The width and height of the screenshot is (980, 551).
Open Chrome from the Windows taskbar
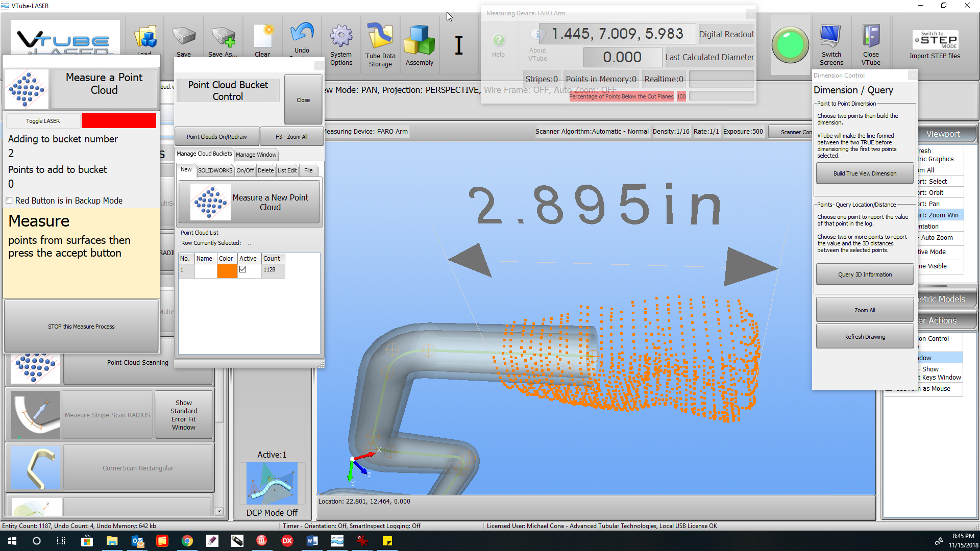coord(187,541)
